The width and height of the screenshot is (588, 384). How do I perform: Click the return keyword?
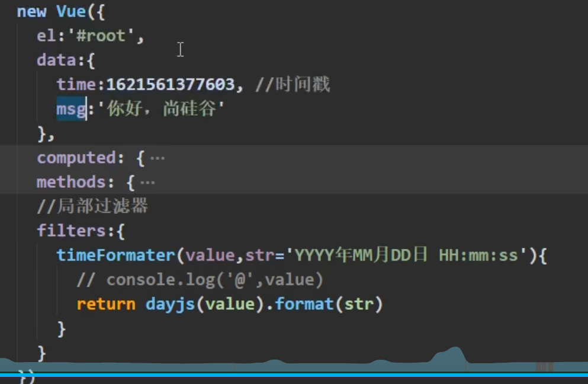pos(105,304)
